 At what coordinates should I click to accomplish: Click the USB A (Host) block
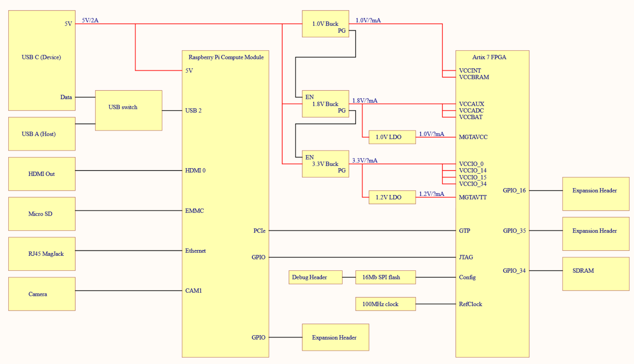coord(42,134)
